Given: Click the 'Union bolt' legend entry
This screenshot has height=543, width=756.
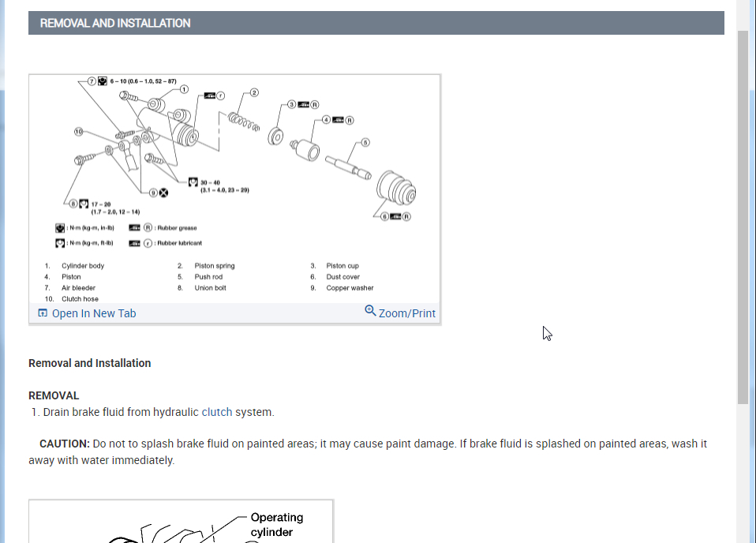Looking at the screenshot, I should (x=210, y=288).
